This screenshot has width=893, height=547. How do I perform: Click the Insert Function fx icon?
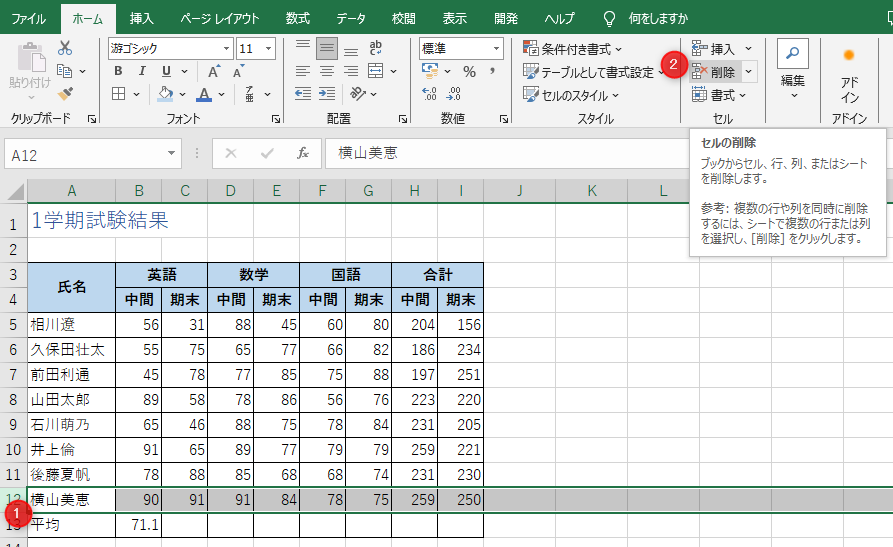(302, 154)
